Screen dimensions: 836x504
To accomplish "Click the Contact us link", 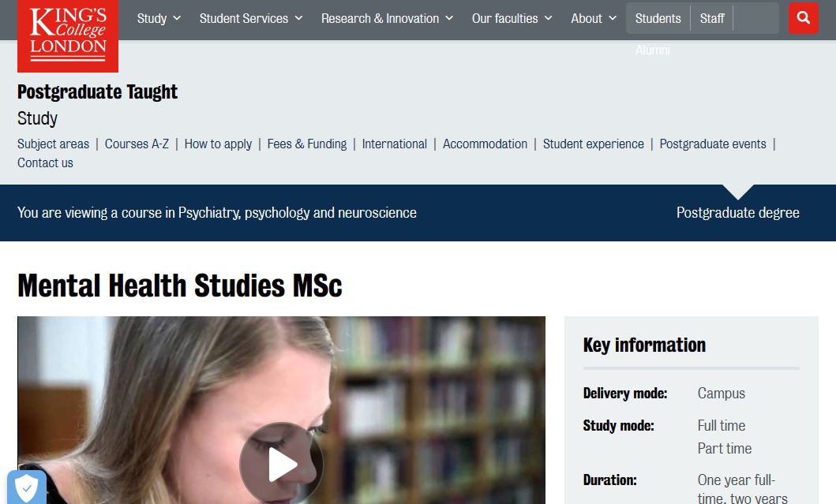I will tap(45, 162).
